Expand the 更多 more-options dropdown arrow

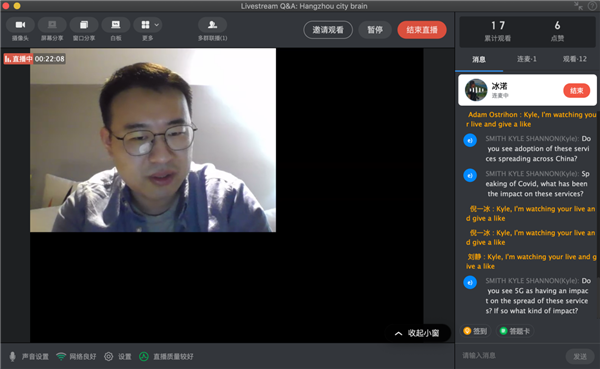(157, 25)
